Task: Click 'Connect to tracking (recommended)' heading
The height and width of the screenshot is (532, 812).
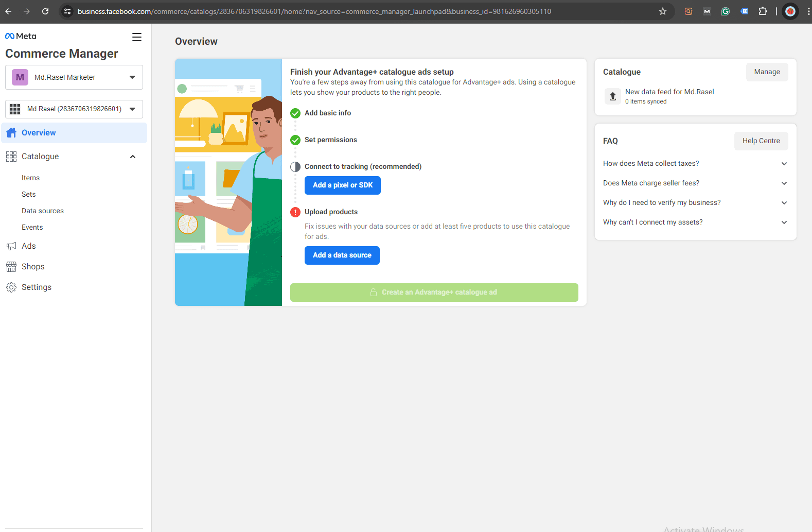Action: 363,167
